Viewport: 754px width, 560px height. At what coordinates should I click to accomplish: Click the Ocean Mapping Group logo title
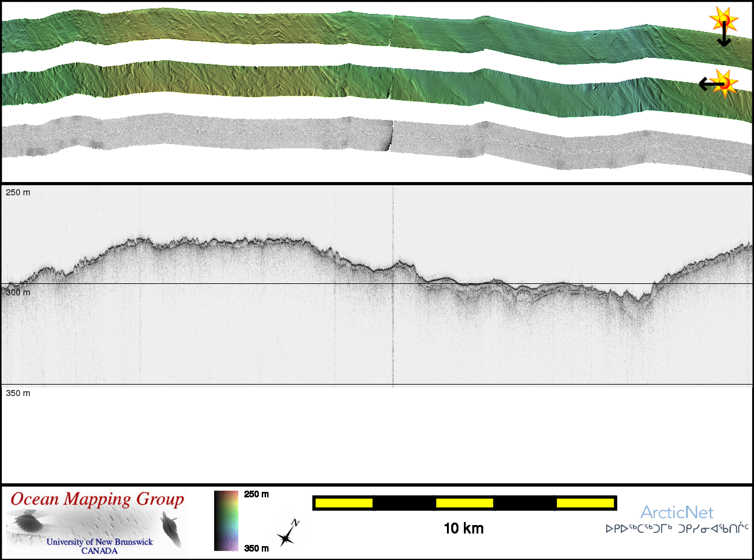tap(97, 500)
